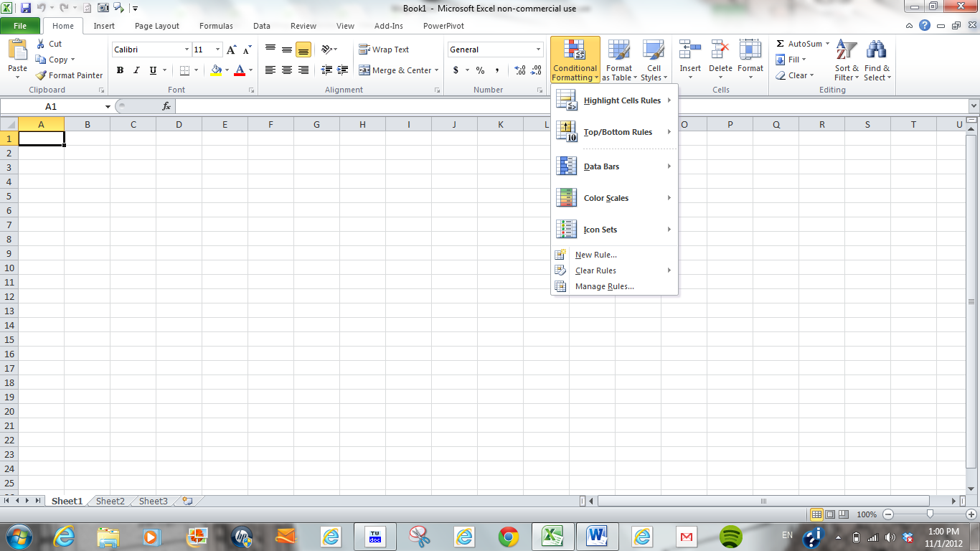Viewport: 980px width, 551px height.
Task: Expand the Number Format dropdown showing General
Action: click(x=538, y=50)
